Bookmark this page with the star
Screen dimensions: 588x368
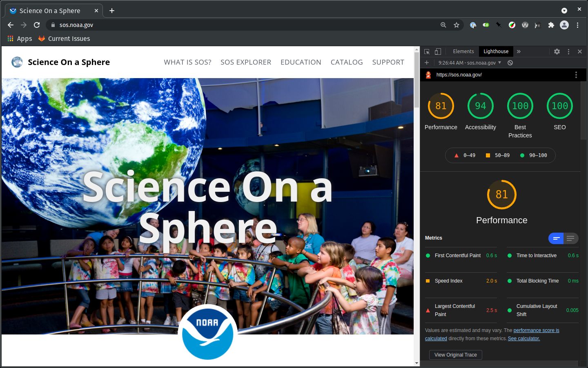[x=457, y=25]
